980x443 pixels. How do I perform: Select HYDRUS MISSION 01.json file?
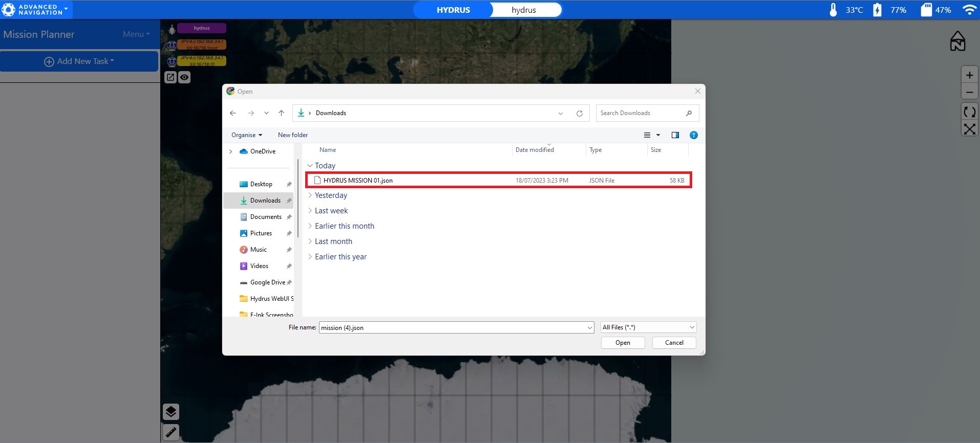[499, 180]
